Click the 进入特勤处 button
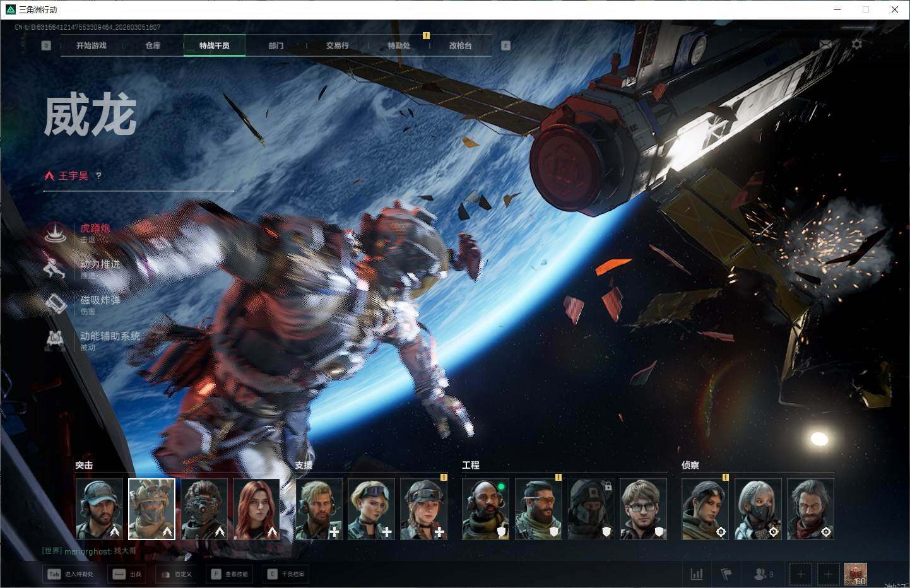The image size is (910, 588). 71,574
